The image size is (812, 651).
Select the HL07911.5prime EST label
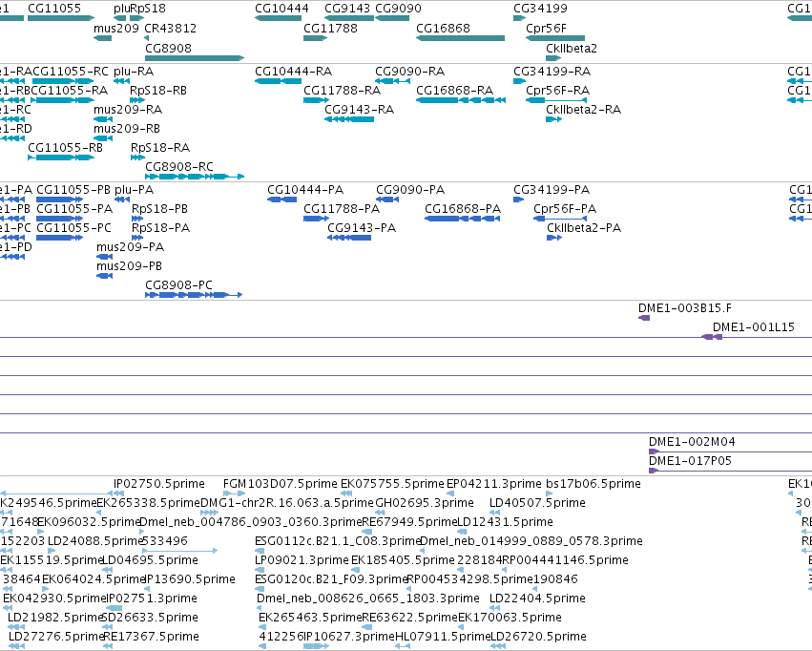point(443,637)
